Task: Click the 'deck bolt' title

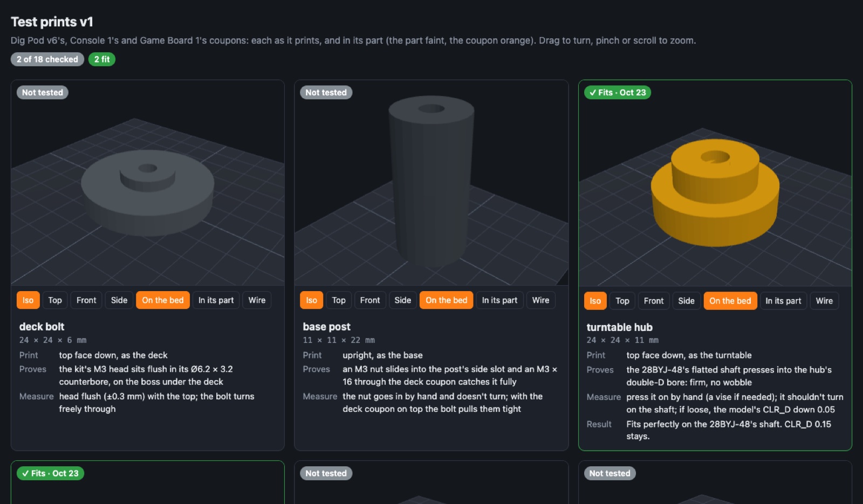Action: point(42,327)
